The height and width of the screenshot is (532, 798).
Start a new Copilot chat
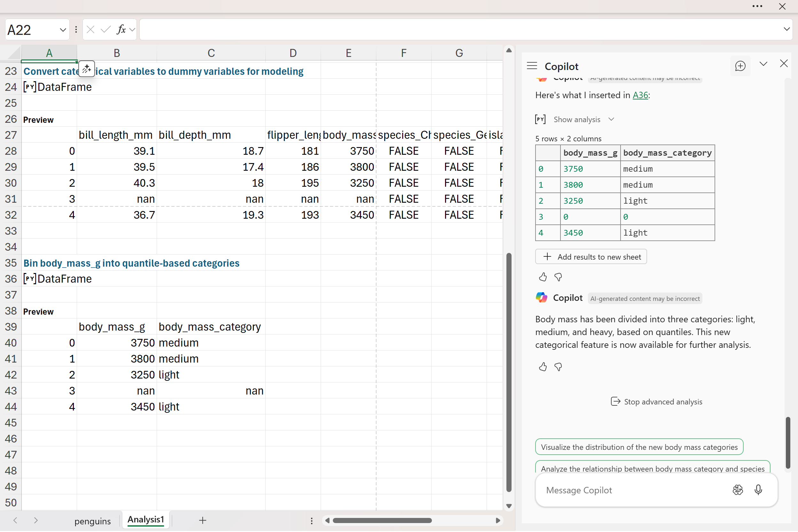(740, 66)
